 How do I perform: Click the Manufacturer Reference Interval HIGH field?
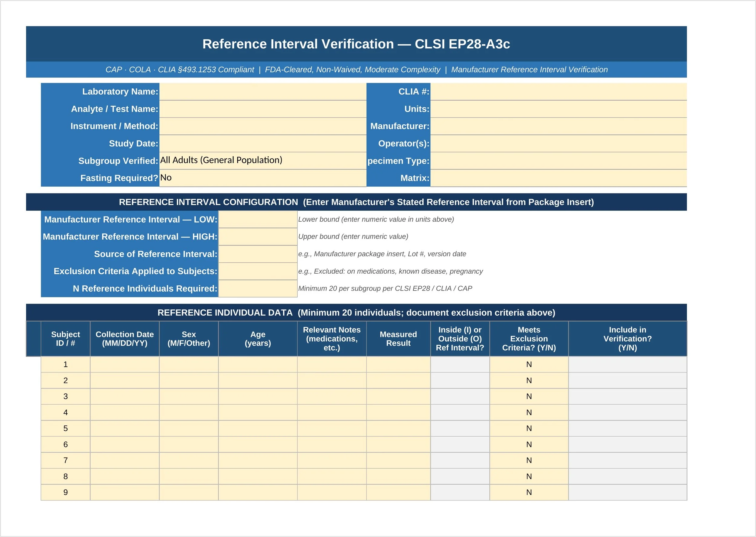pyautogui.click(x=258, y=236)
